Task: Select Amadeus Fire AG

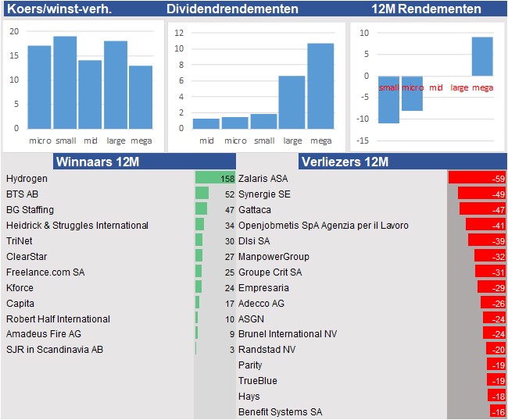Action: (44, 333)
